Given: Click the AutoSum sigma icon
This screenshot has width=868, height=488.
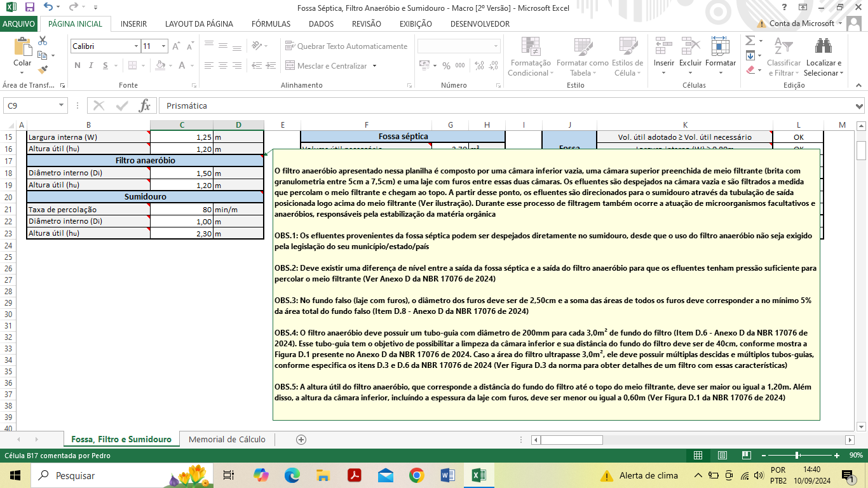Looking at the screenshot, I should coord(750,40).
